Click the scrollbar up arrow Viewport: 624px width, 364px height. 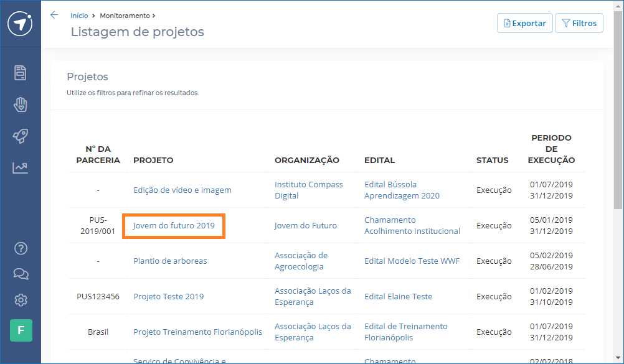[x=618, y=6]
